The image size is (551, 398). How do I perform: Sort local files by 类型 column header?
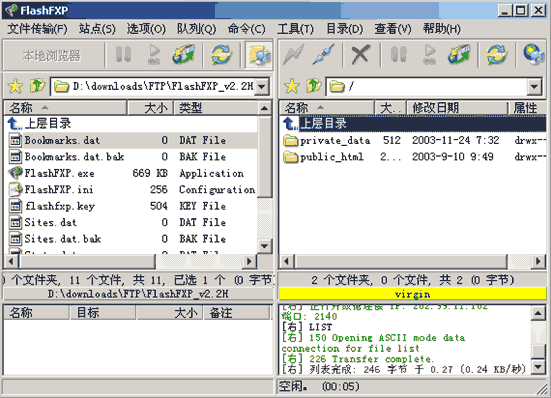point(216,108)
